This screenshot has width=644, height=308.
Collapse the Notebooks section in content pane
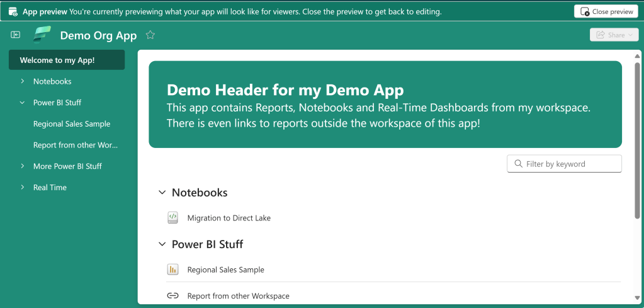point(162,193)
